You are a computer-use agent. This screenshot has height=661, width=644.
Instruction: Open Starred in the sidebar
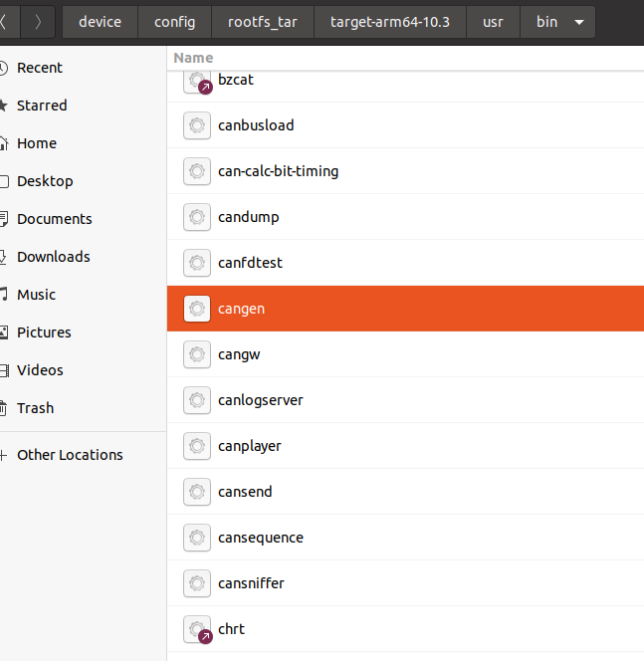(42, 106)
